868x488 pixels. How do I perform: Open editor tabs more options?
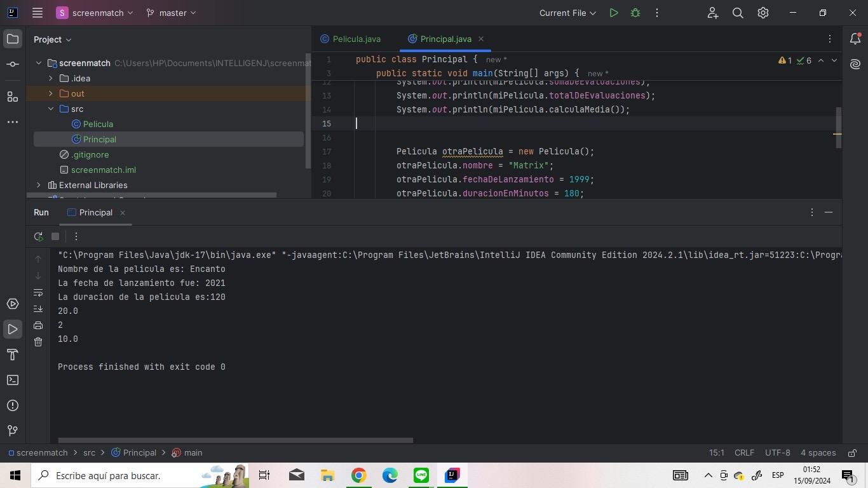829,39
